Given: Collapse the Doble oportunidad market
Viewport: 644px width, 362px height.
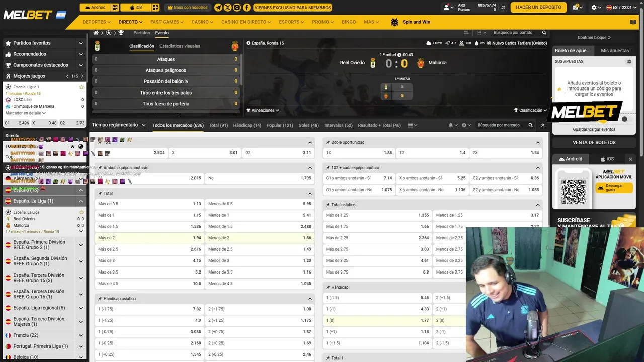Looking at the screenshot, I should [537, 142].
